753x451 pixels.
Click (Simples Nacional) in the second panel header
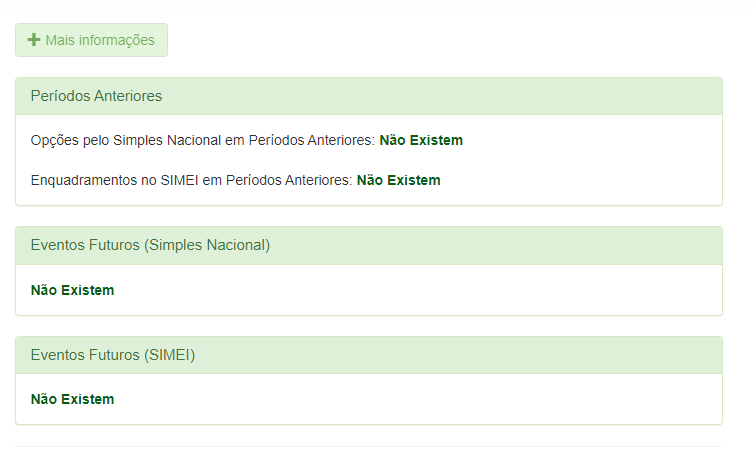(x=208, y=245)
